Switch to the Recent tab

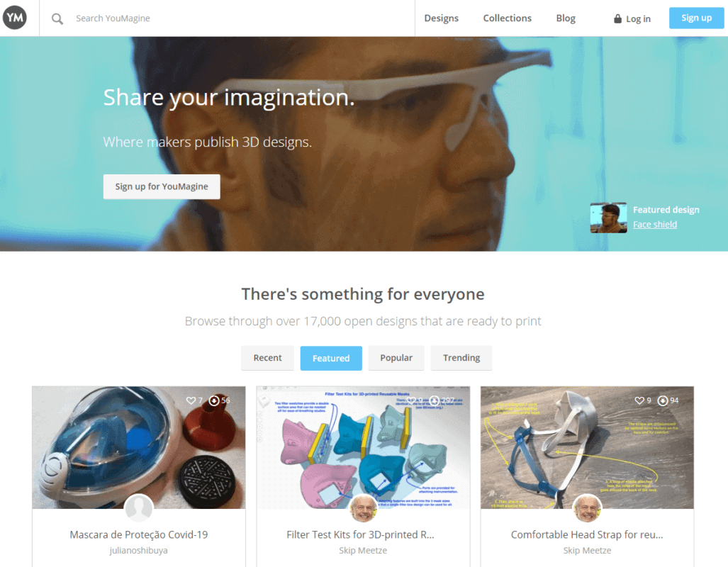click(267, 358)
